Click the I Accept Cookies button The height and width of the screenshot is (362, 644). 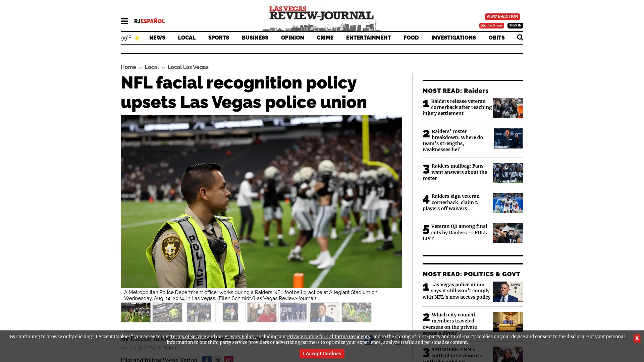click(322, 354)
